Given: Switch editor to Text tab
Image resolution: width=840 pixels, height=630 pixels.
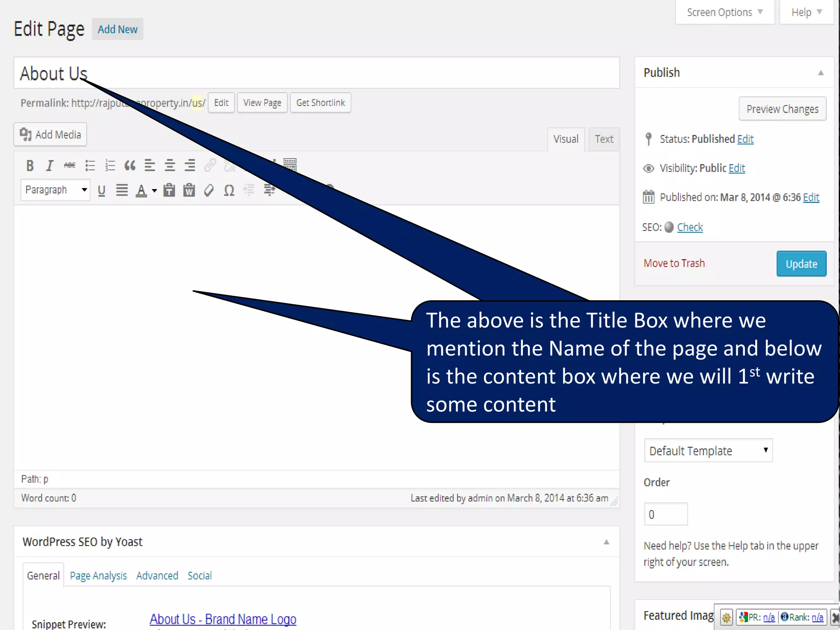Looking at the screenshot, I should (x=604, y=139).
